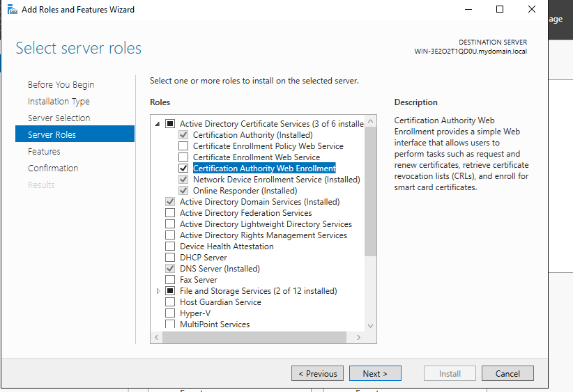The width and height of the screenshot is (573, 392).
Task: Select Online Responder (Installed) row
Action: click(x=245, y=191)
